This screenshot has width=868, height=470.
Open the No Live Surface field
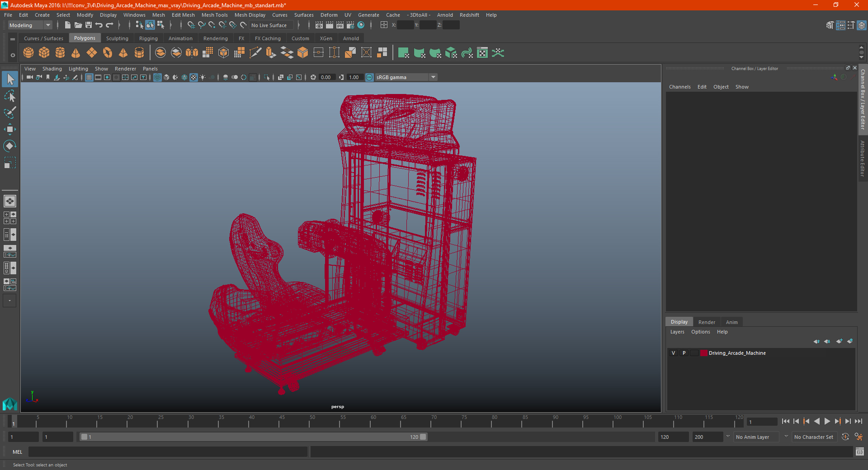pos(271,25)
